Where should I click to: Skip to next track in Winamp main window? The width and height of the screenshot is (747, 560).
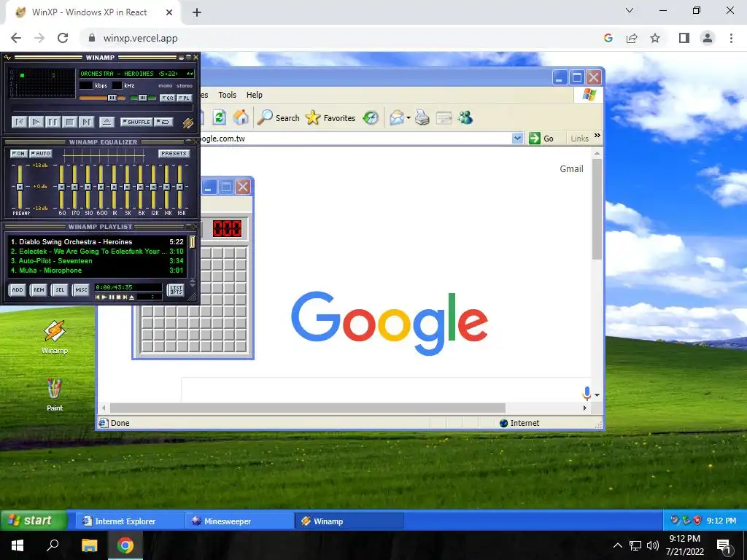click(x=86, y=122)
